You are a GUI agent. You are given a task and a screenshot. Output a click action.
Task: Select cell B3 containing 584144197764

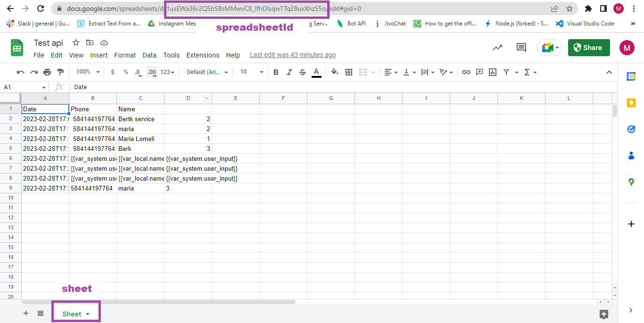coord(92,129)
